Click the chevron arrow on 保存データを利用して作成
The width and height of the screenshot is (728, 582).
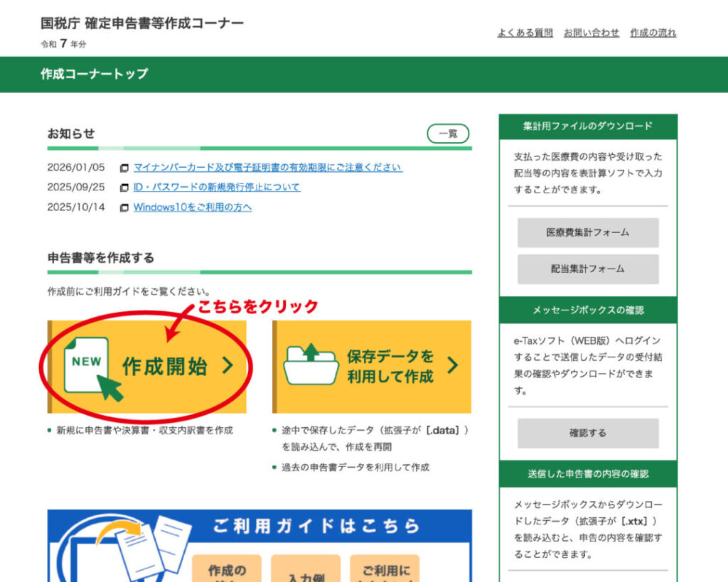[452, 365]
